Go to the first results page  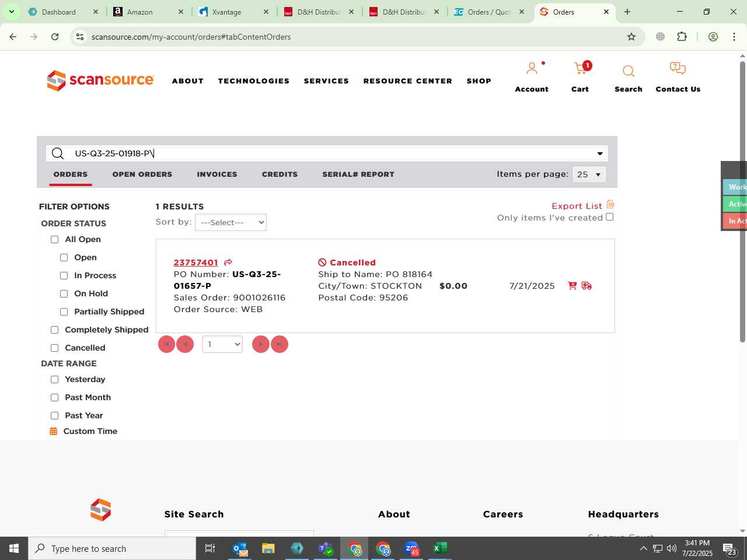point(166,344)
